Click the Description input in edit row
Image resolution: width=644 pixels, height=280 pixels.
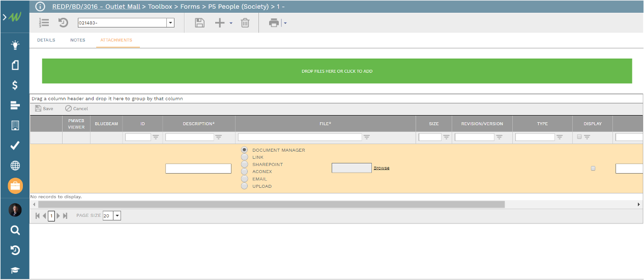[198, 169]
